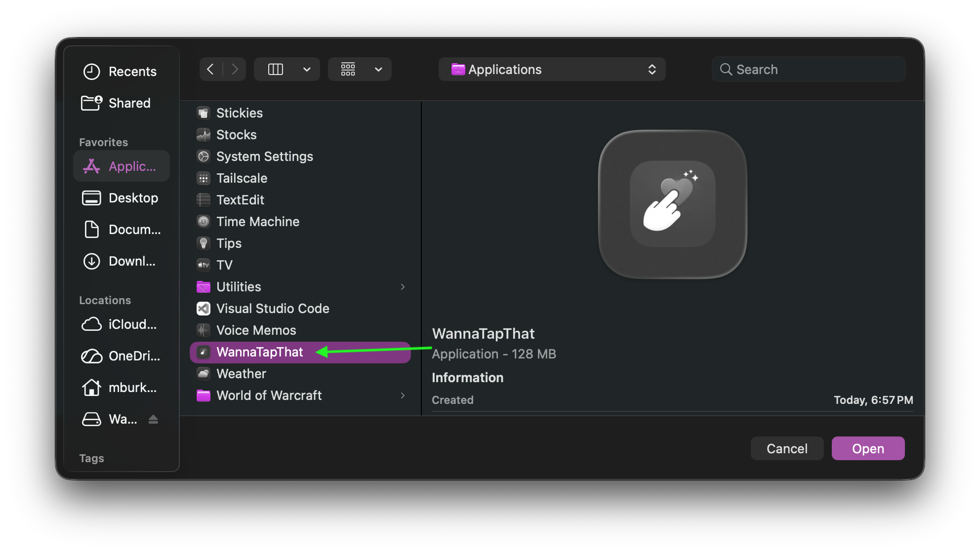This screenshot has height=553, width=980.
Task: Click the Desktop icon in sidebar
Action: tap(91, 198)
